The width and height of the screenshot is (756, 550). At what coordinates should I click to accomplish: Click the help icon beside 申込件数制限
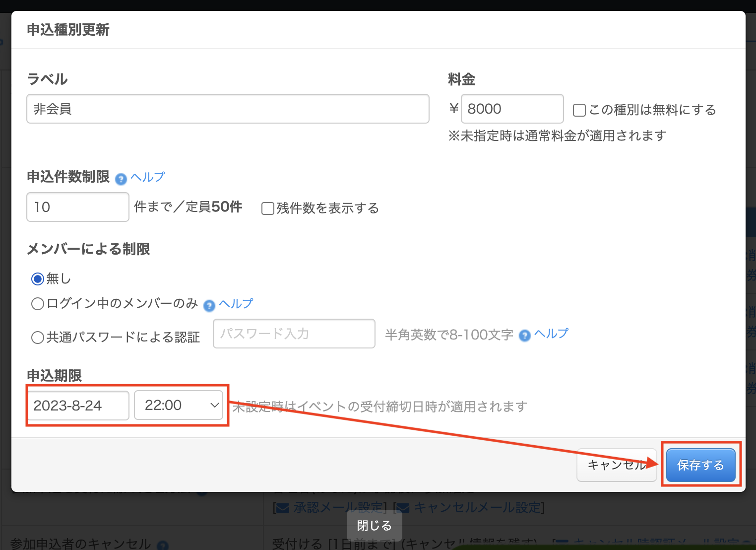121,179
